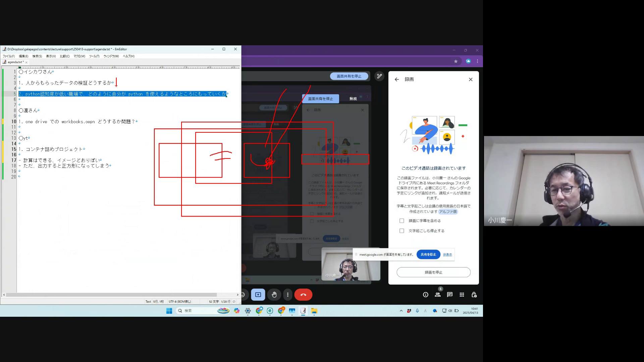
Task: Select the agenda.txt document tab
Action: pyautogui.click(x=15, y=62)
